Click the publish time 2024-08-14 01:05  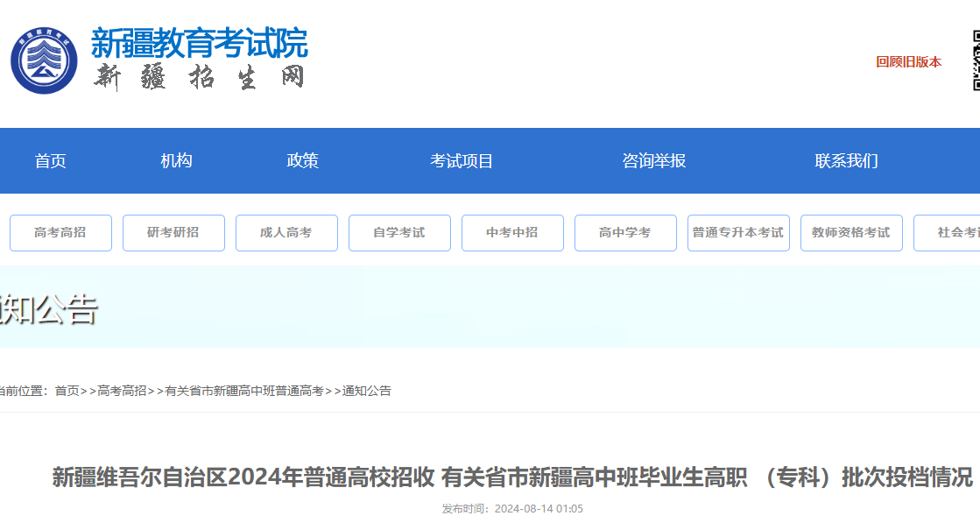(x=539, y=509)
